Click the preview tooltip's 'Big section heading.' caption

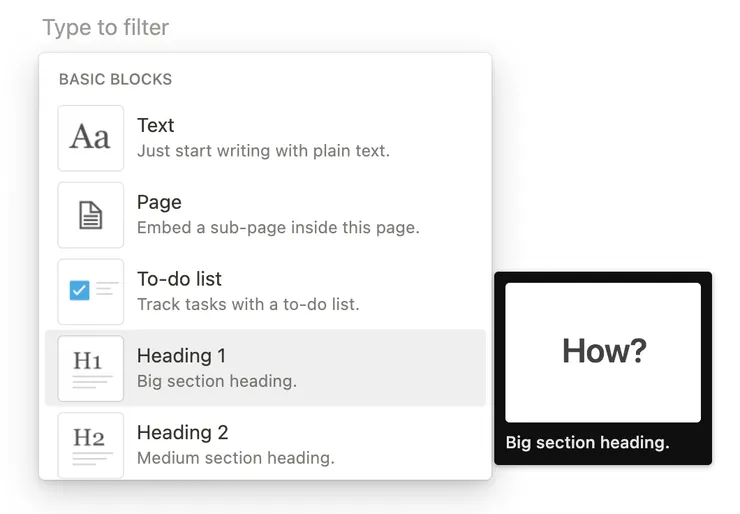click(x=587, y=442)
